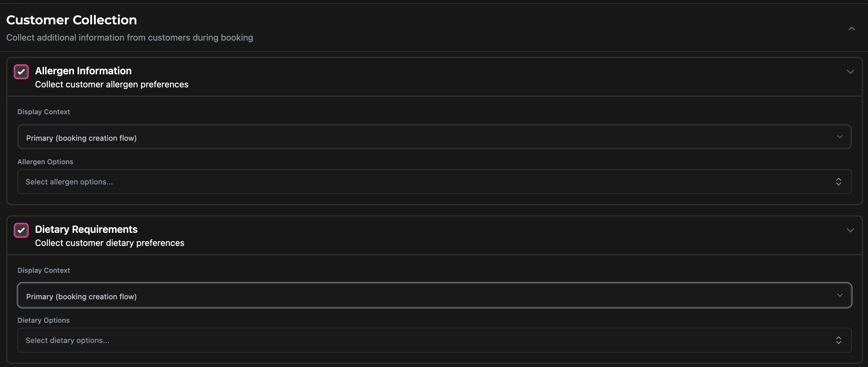Click arrow icon in allergen Display Context select
The height and width of the screenshot is (367, 868).
coord(839,137)
